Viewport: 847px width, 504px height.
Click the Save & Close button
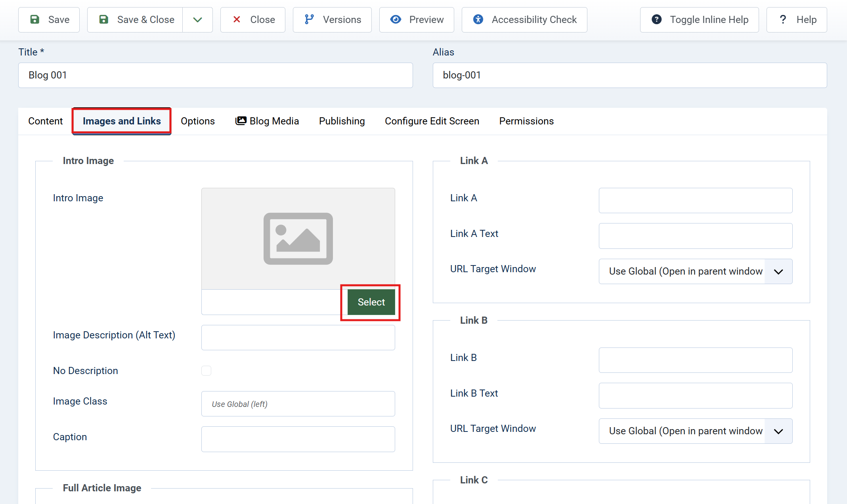point(136,19)
